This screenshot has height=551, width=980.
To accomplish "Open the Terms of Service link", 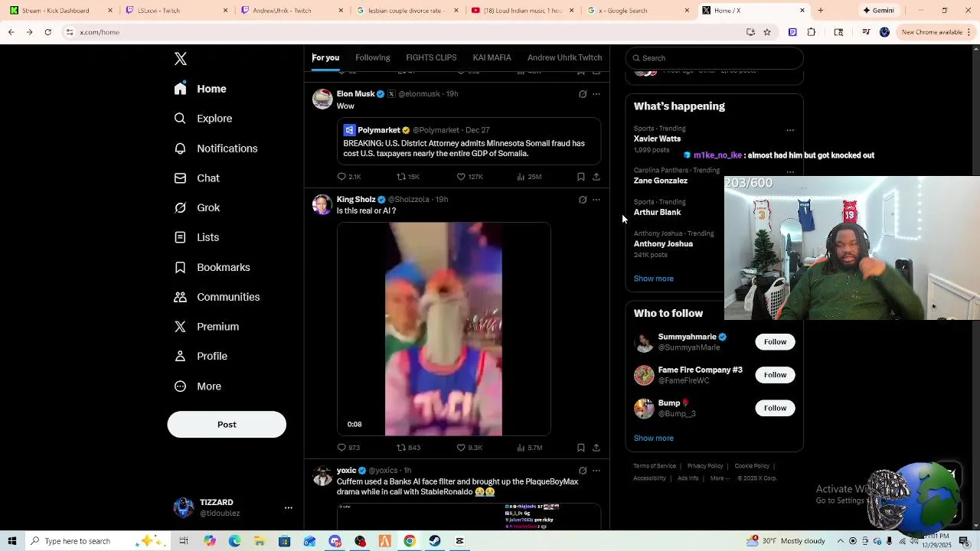I will click(x=655, y=466).
